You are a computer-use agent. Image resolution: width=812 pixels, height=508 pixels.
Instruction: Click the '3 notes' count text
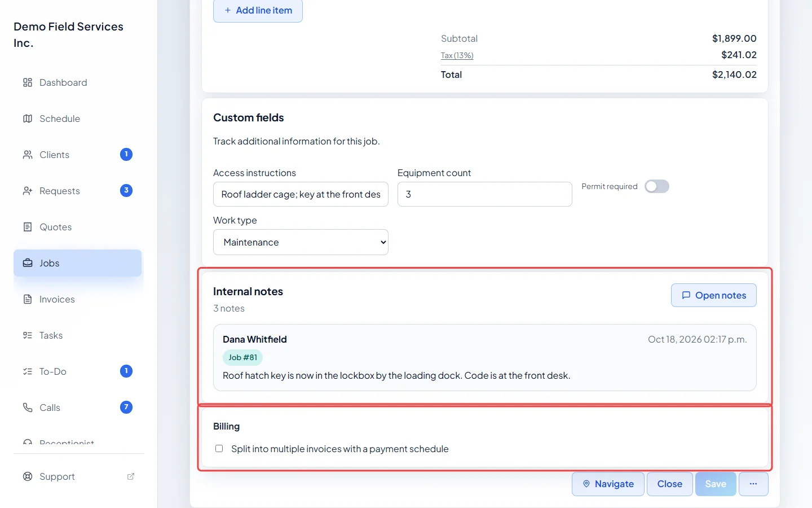pos(229,308)
